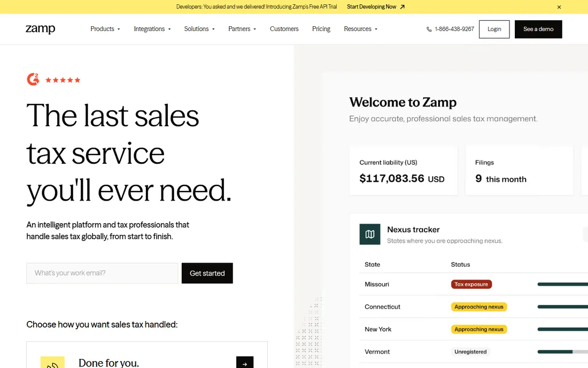Click the Connecticut progress bar
The image size is (588, 368).
pos(562,307)
